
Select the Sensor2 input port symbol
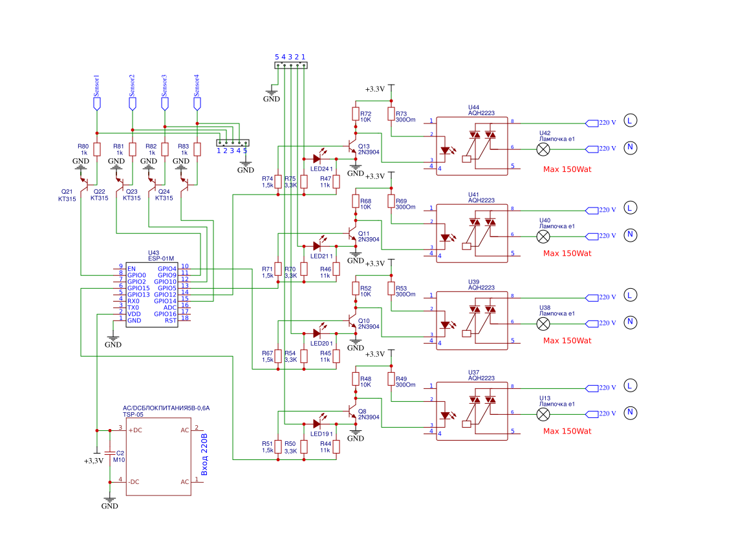click(x=133, y=104)
